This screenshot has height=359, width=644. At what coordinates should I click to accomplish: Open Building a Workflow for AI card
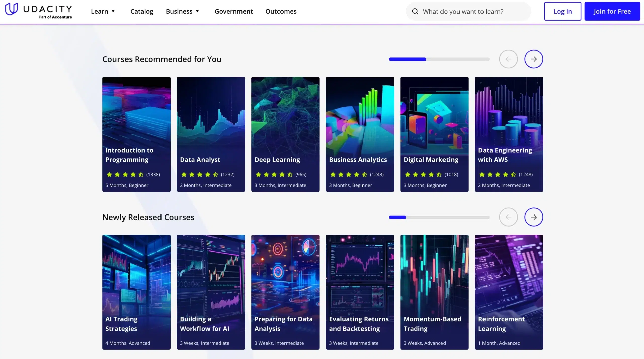211,292
